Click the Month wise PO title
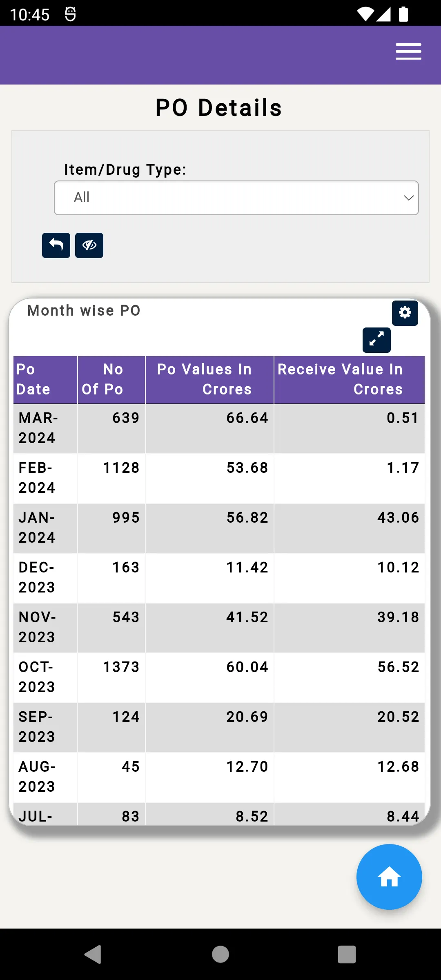The height and width of the screenshot is (980, 441). (84, 311)
